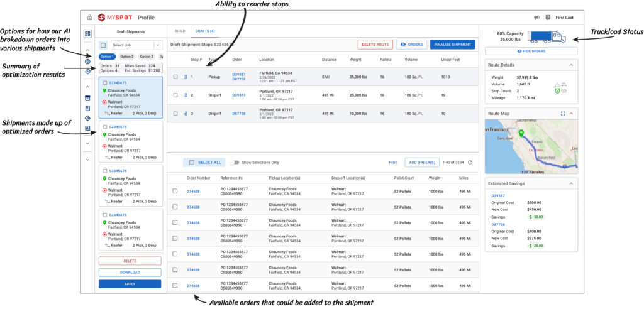Click FINALIZE SHIPMENT
Viewport: 644px width, 309px height.
(x=453, y=45)
